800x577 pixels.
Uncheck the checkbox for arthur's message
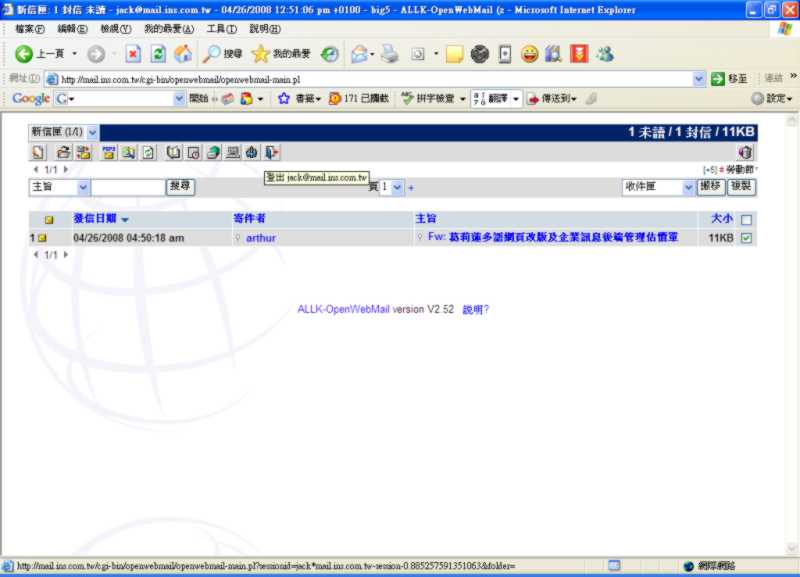click(746, 238)
